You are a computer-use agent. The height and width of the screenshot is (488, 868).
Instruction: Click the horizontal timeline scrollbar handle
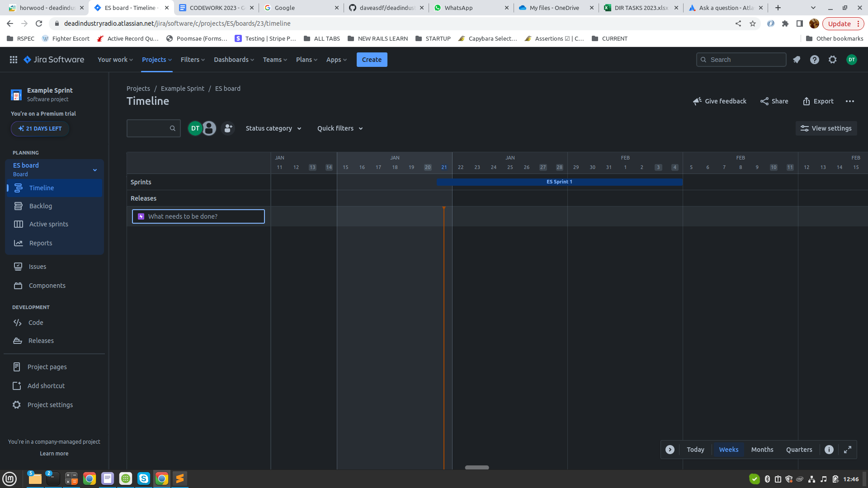point(477,467)
